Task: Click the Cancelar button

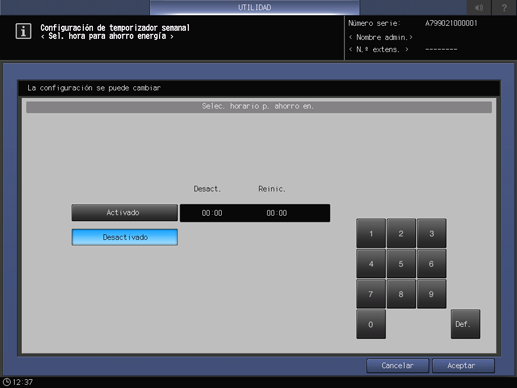Action: 398,366
